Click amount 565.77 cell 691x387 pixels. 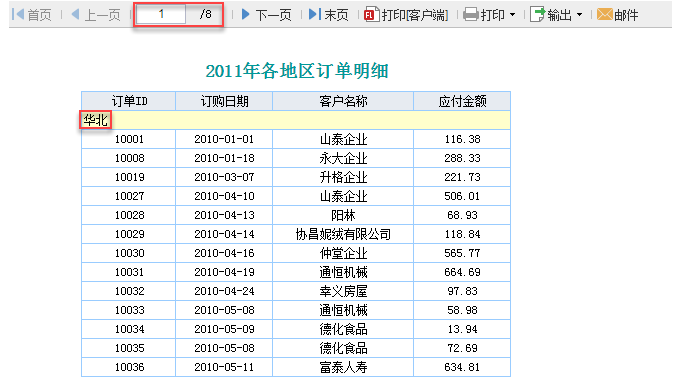pos(462,253)
